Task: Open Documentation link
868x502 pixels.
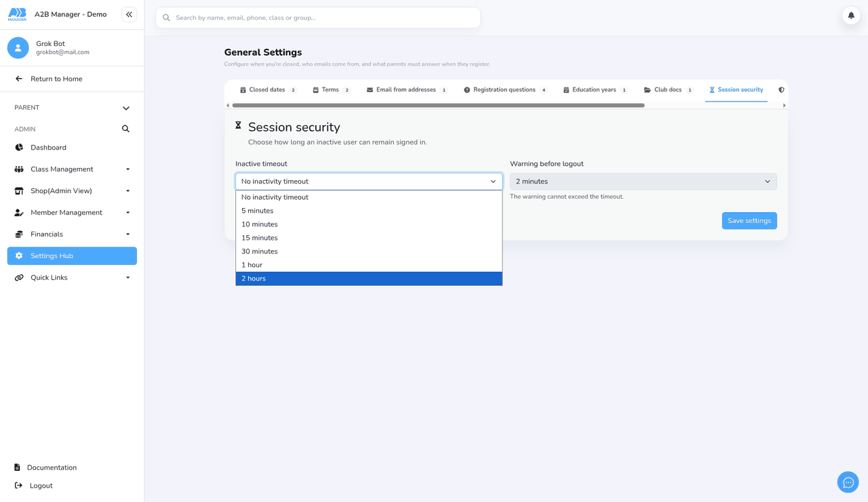Action: [45, 467]
